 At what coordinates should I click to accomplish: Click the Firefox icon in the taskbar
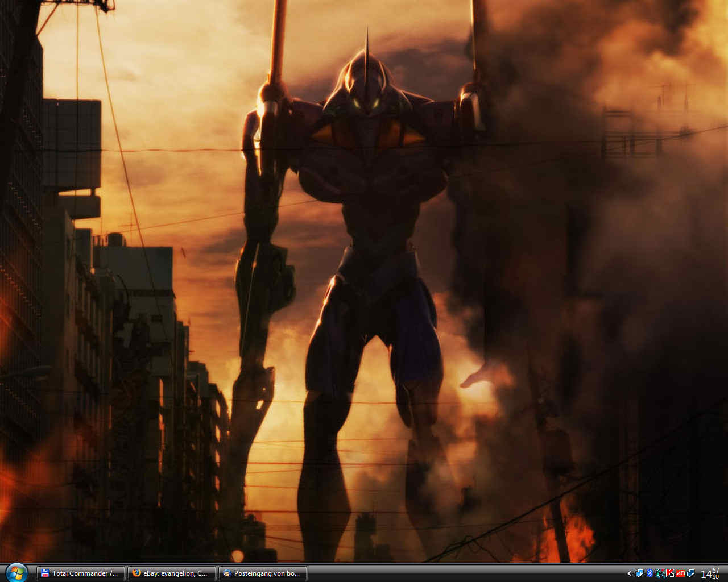(136, 573)
